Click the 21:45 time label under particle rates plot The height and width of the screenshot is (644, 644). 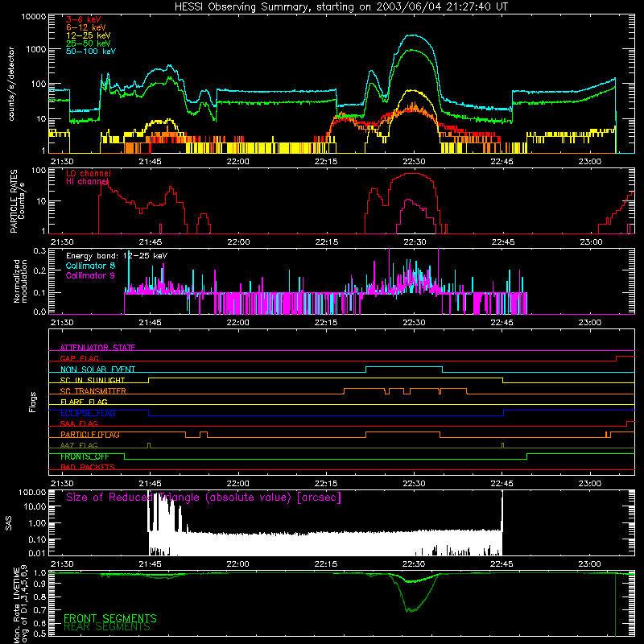click(x=151, y=242)
